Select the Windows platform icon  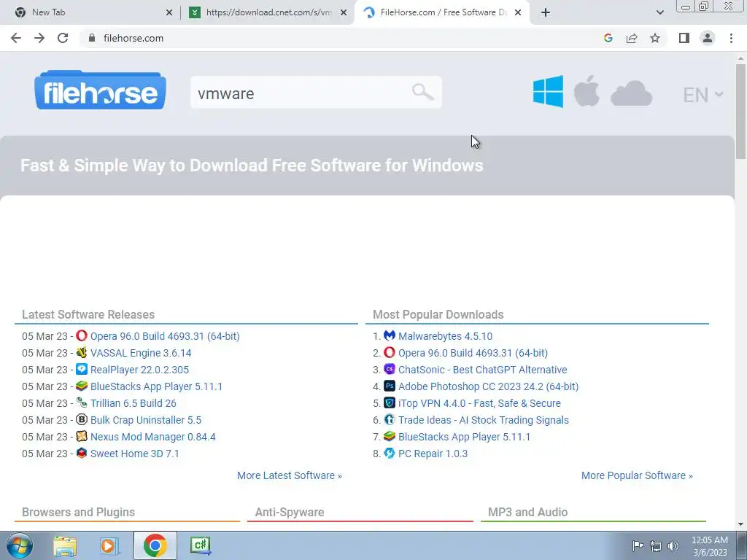[x=548, y=91]
